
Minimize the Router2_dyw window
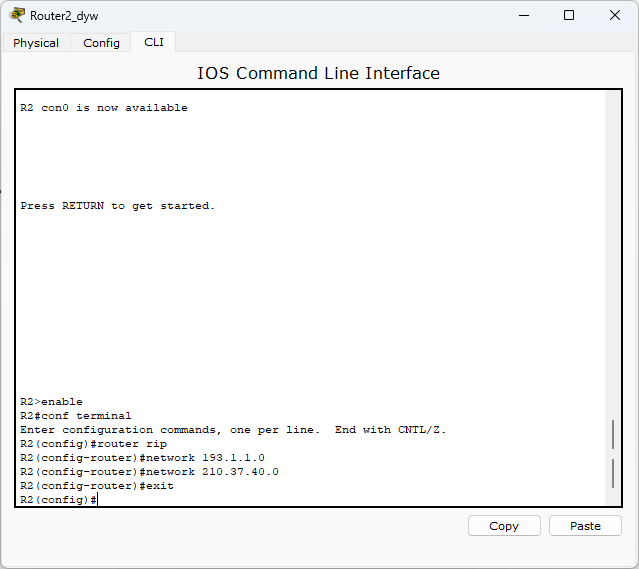click(524, 15)
